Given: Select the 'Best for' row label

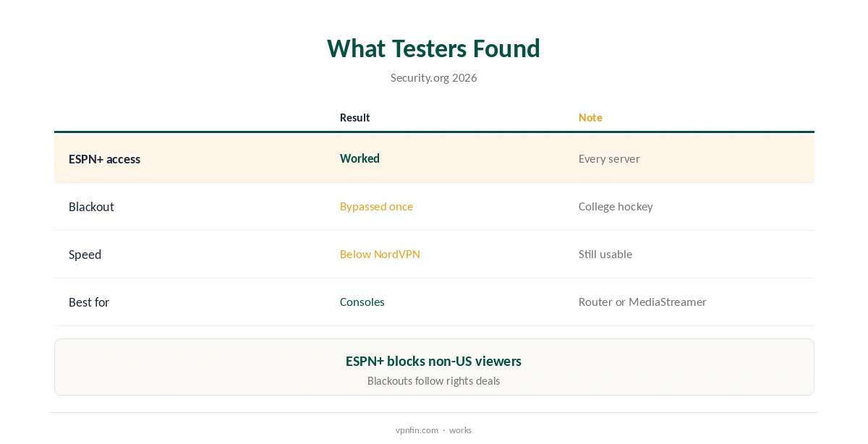Looking at the screenshot, I should coord(88,302).
